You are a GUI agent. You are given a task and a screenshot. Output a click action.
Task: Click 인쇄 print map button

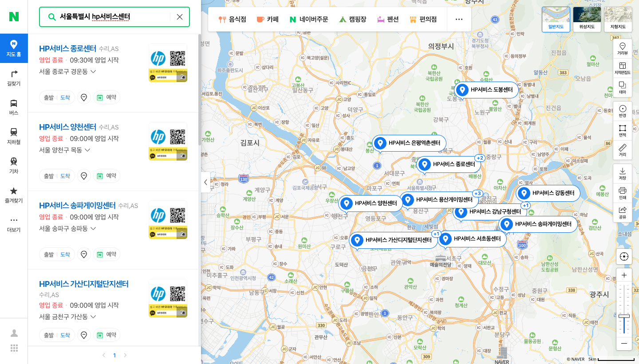point(623,193)
